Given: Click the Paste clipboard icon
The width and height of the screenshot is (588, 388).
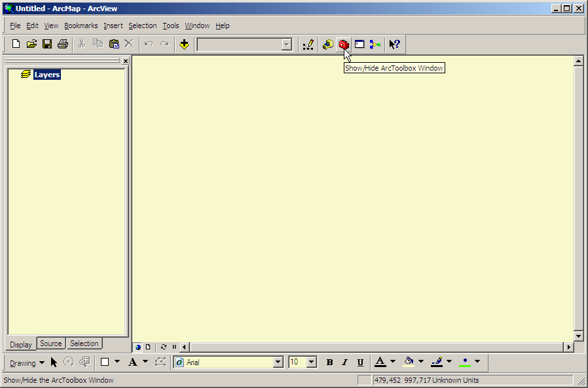Looking at the screenshot, I should tap(114, 44).
